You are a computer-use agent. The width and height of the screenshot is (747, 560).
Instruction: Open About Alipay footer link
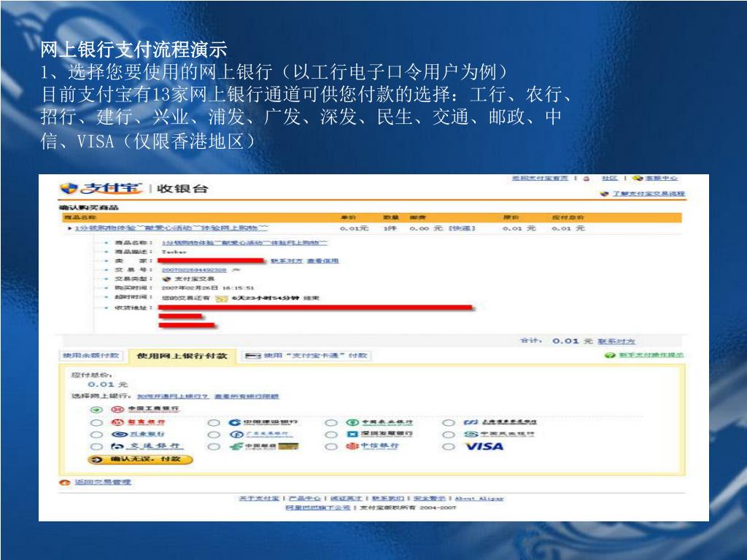(479, 499)
